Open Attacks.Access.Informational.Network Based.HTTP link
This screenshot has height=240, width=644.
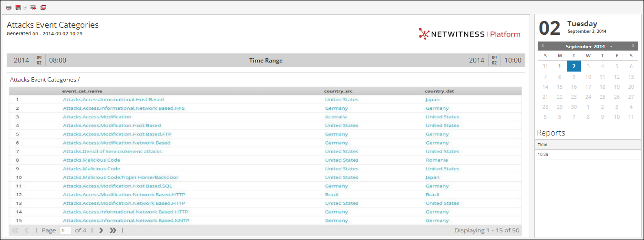coord(125,212)
